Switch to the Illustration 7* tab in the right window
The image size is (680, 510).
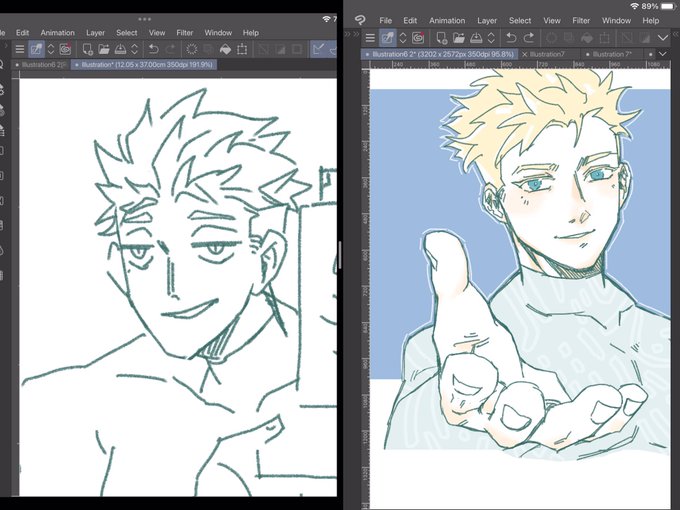tap(611, 54)
